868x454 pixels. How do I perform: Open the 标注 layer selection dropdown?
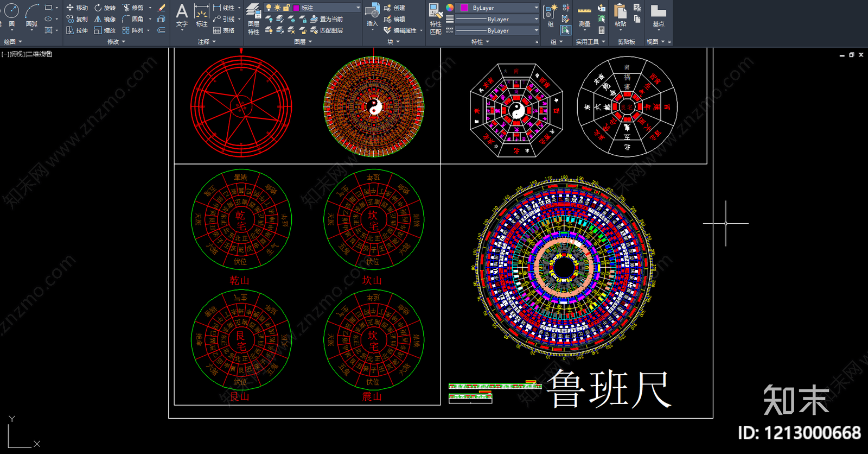click(x=358, y=8)
